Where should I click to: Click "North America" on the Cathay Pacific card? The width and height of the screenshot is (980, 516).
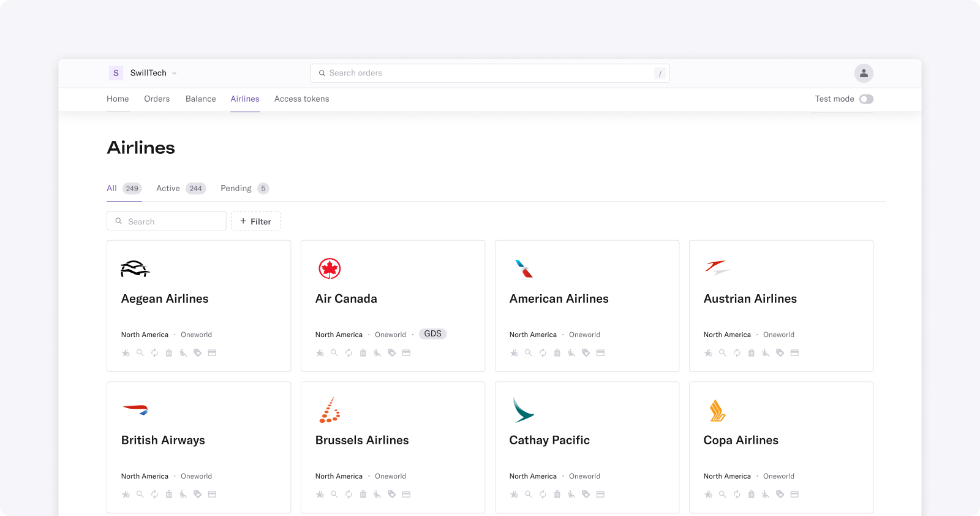[533, 476]
